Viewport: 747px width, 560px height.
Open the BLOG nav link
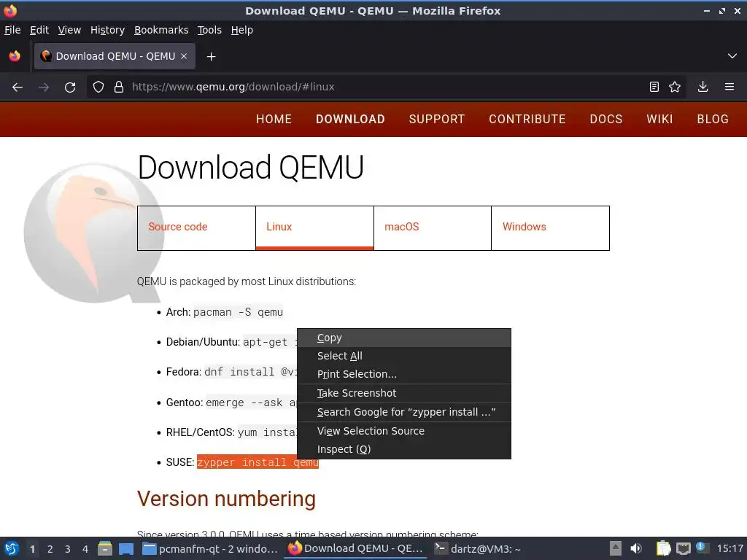point(713,119)
